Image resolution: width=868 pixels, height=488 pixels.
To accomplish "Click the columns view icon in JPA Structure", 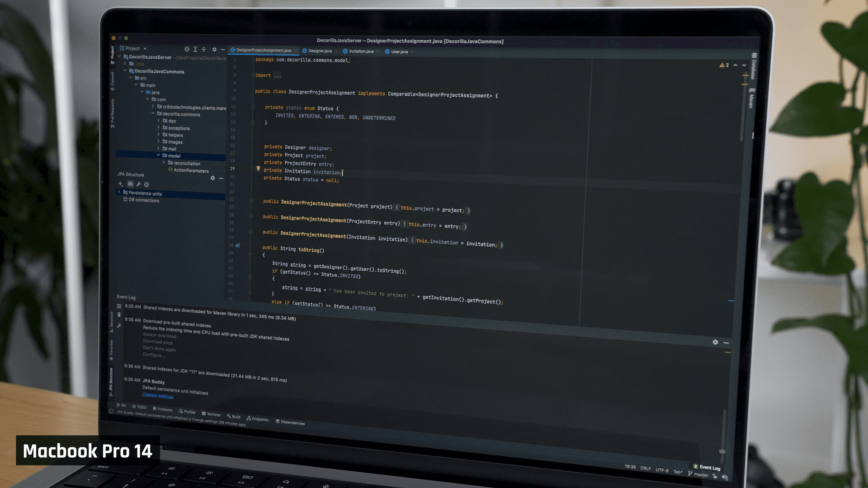I will coord(130,184).
